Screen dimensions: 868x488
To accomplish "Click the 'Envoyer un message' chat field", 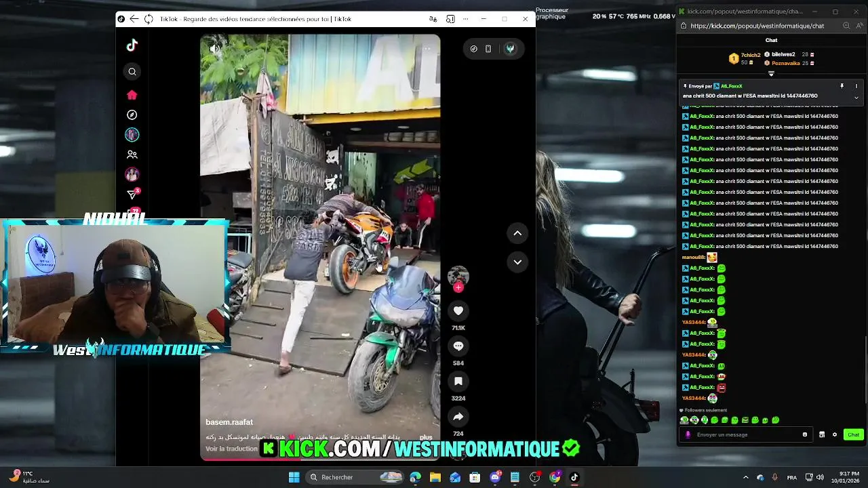I will (747, 434).
